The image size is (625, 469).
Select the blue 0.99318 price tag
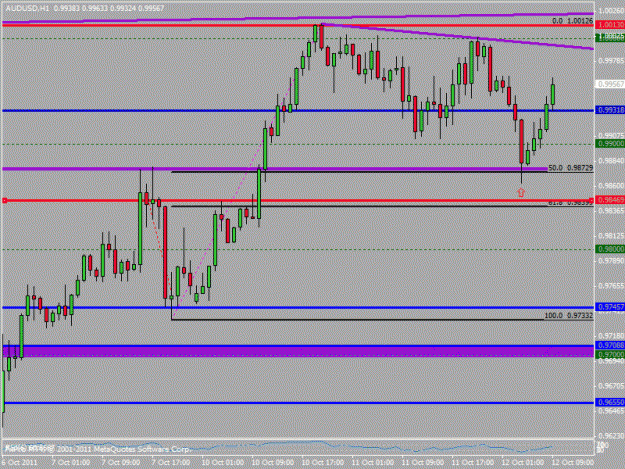pyautogui.click(x=610, y=110)
